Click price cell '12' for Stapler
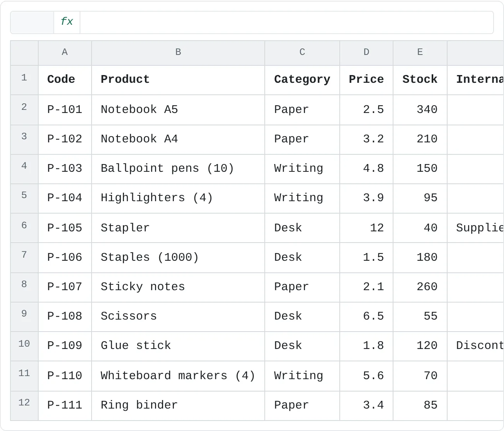The image size is (504, 431). point(366,228)
